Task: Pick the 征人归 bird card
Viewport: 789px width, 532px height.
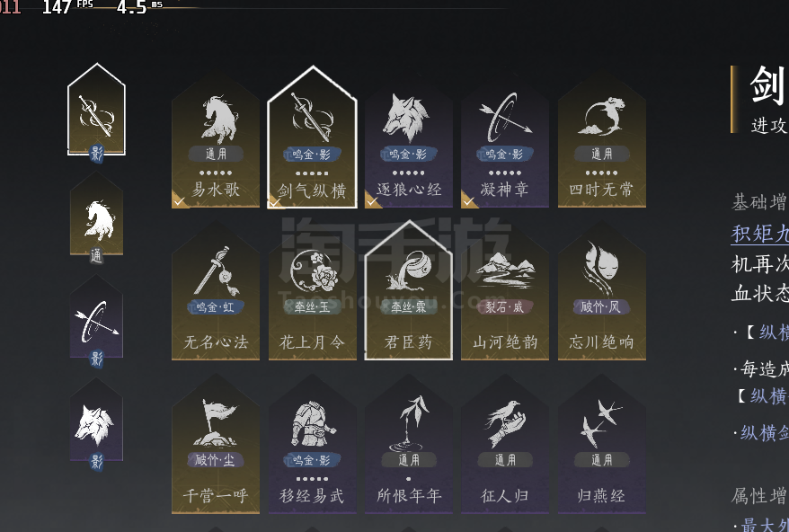Action: pos(505,445)
